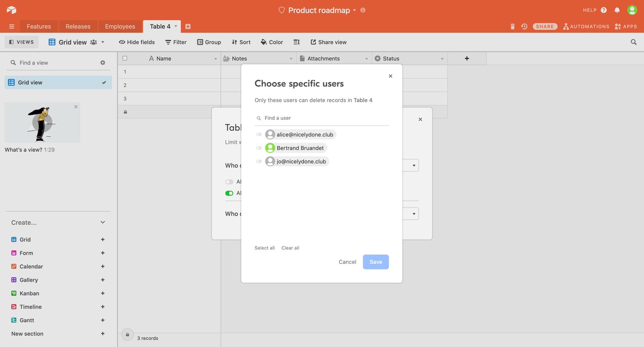Add a New section with plus
644x347 pixels.
pos(103,334)
